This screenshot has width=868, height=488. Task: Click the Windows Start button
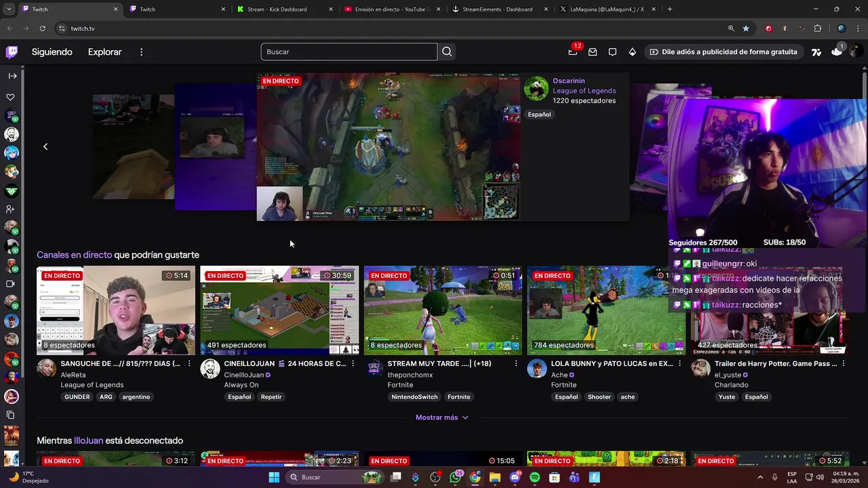click(x=274, y=477)
